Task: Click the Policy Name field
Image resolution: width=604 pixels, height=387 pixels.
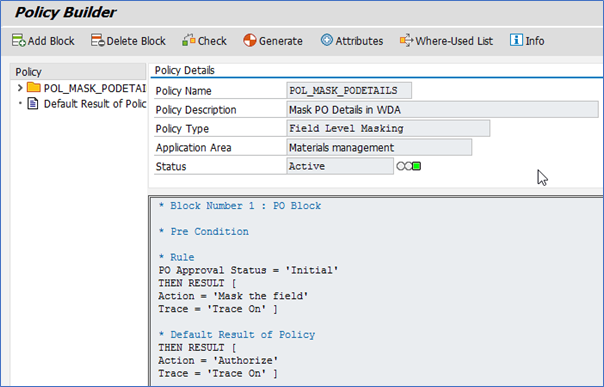Action: point(349,90)
